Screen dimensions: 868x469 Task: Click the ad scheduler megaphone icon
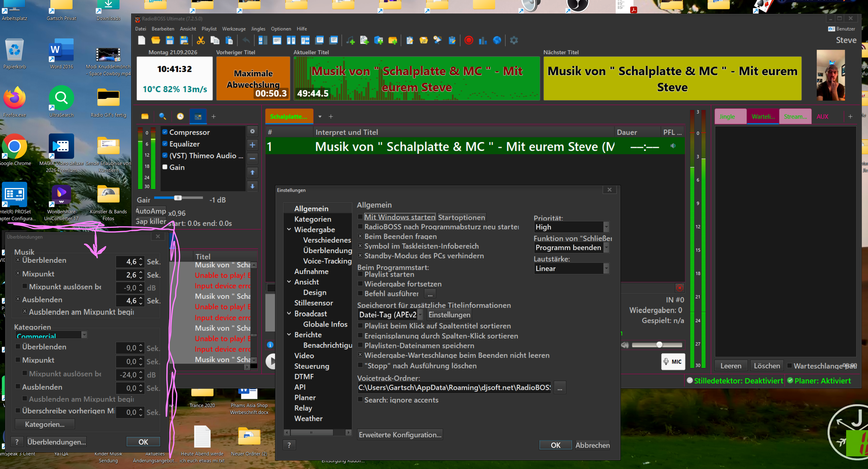click(437, 41)
